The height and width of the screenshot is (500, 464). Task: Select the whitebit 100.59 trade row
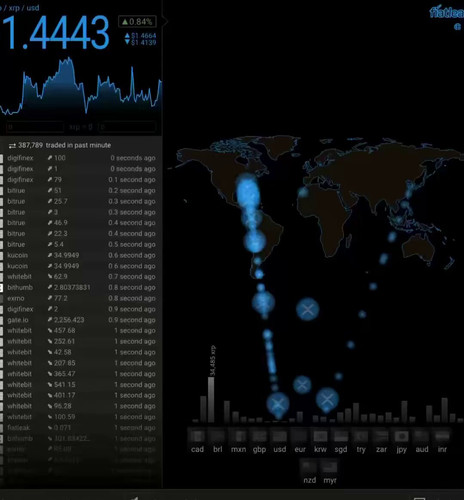coord(81,417)
